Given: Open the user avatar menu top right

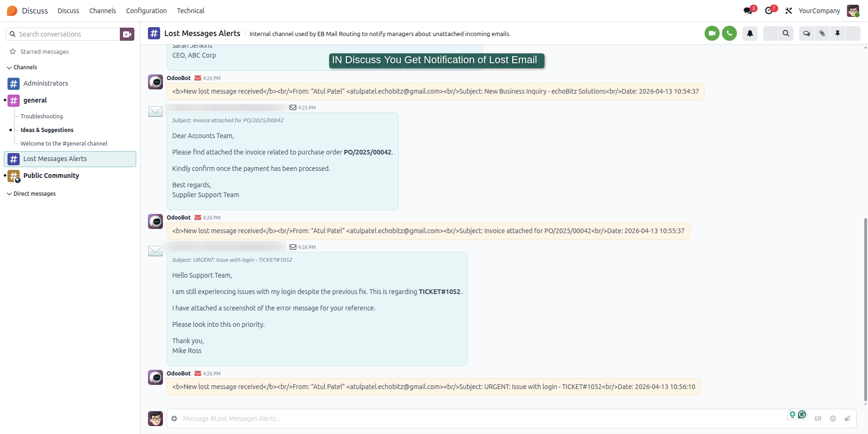Looking at the screenshot, I should [853, 11].
